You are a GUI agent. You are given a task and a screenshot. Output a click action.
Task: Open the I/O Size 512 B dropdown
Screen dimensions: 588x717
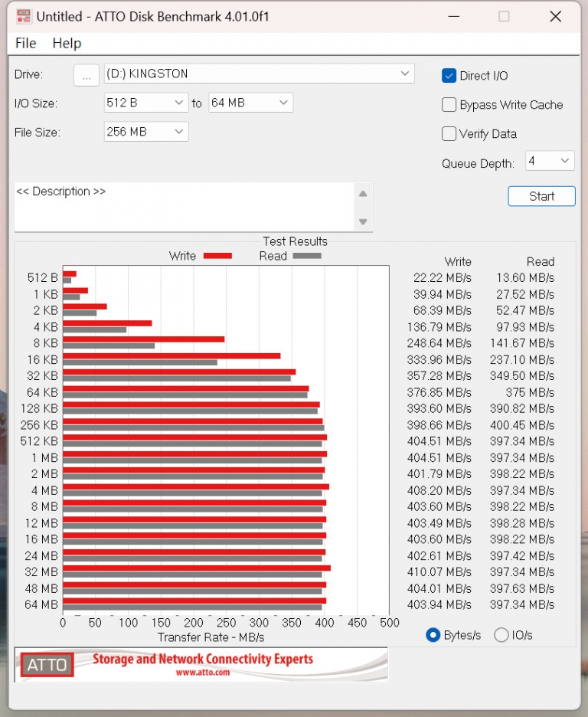click(146, 103)
